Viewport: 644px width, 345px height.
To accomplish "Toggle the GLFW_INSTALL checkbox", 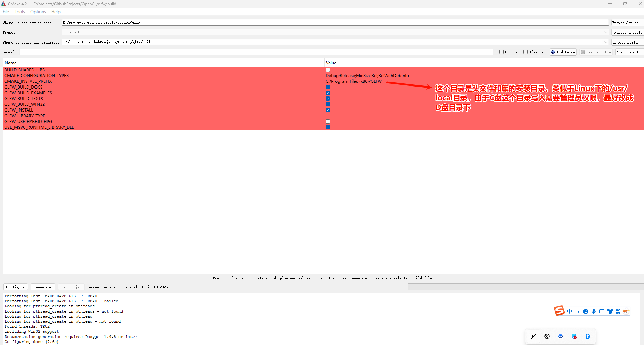I will click(328, 110).
